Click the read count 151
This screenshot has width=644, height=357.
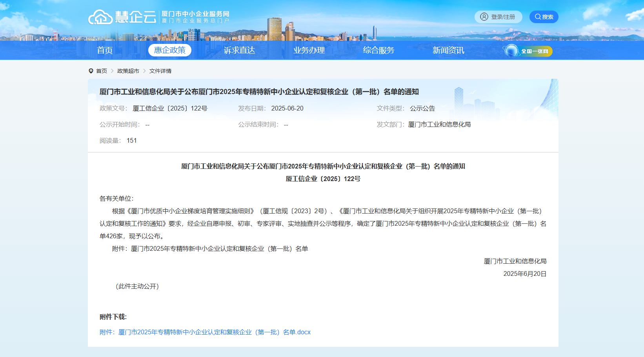click(x=132, y=140)
